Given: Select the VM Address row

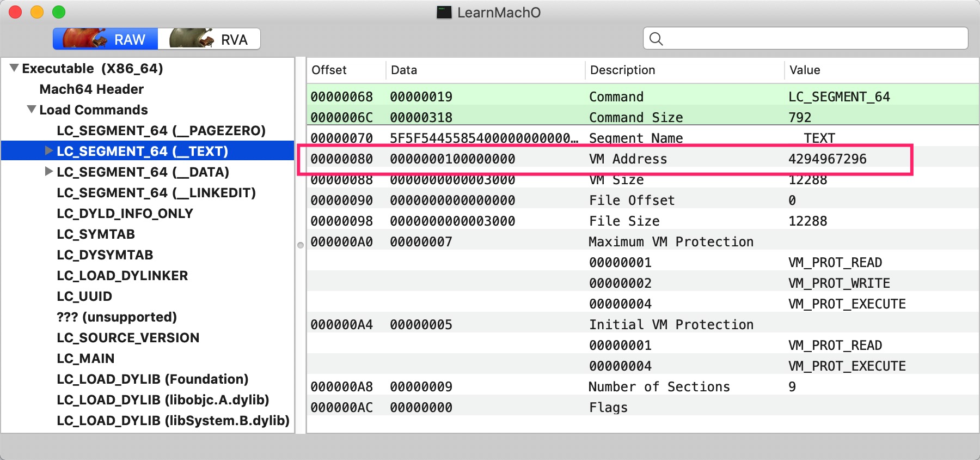Looking at the screenshot, I should pos(604,159).
